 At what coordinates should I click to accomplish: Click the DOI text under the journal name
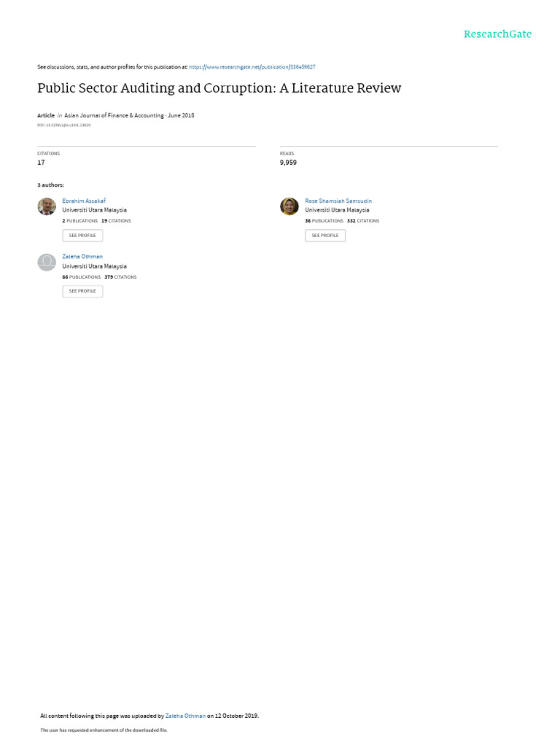click(x=64, y=125)
